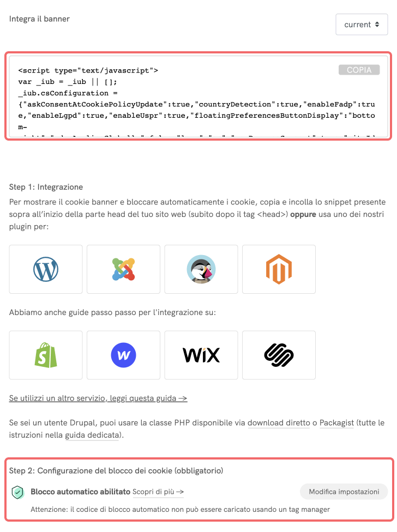Expand the 'current' version dropdown
Screen dimensions: 397x532
click(x=362, y=25)
